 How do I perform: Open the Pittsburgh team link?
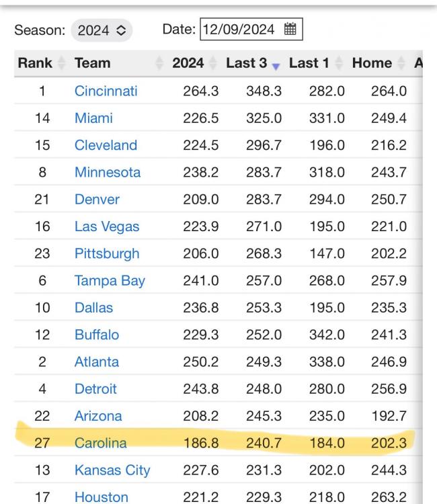point(107,253)
